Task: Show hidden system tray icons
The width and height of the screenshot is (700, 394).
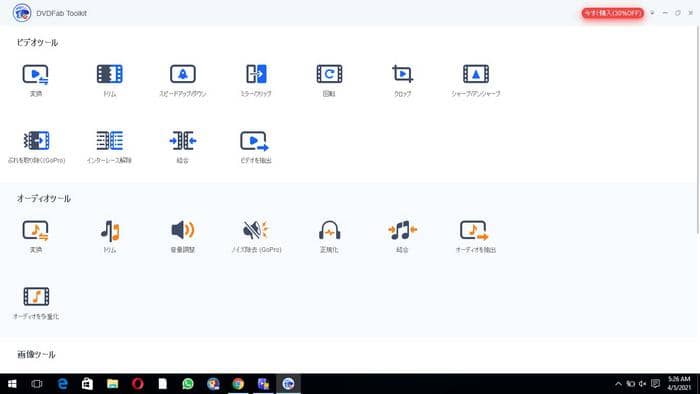Action: (618, 384)
